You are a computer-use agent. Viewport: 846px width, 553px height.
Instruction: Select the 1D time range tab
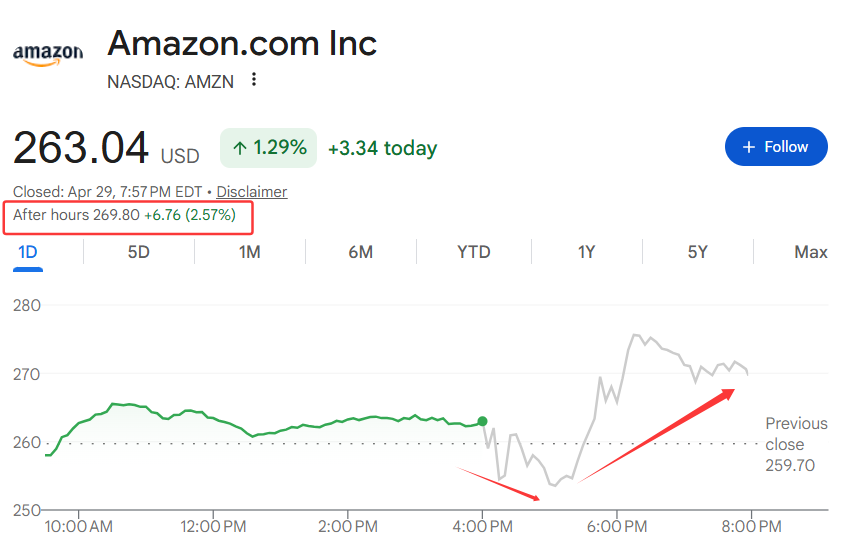[28, 252]
